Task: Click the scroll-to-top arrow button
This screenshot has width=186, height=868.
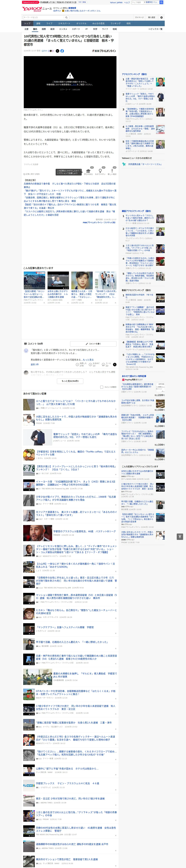Action: tap(180, 536)
